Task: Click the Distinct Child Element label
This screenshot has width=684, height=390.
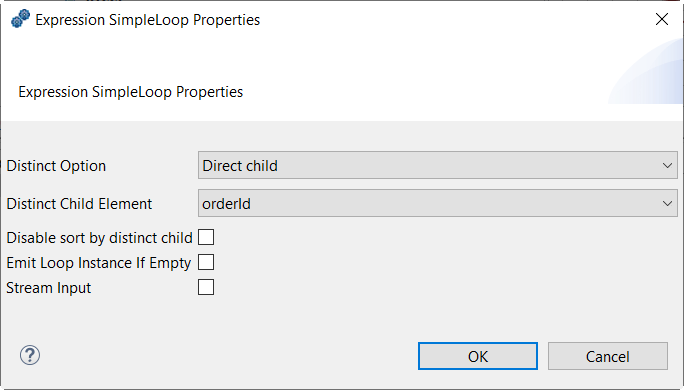Action: [79, 204]
